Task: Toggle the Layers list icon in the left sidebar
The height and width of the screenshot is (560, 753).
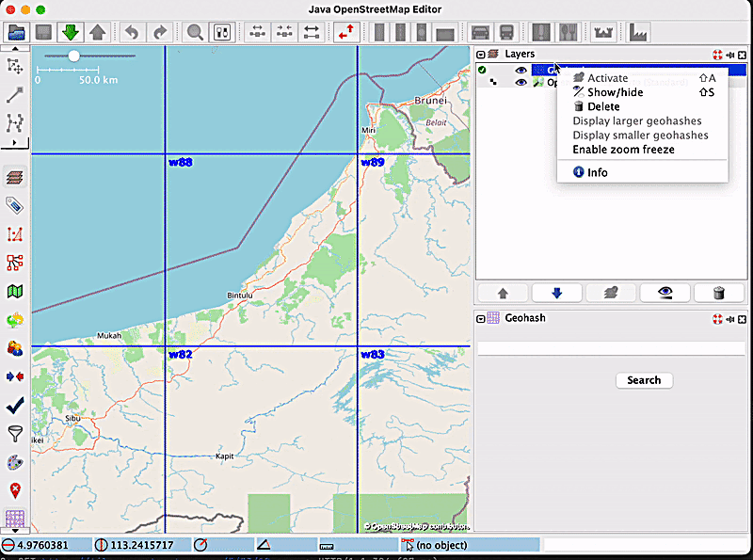Action: (15, 178)
